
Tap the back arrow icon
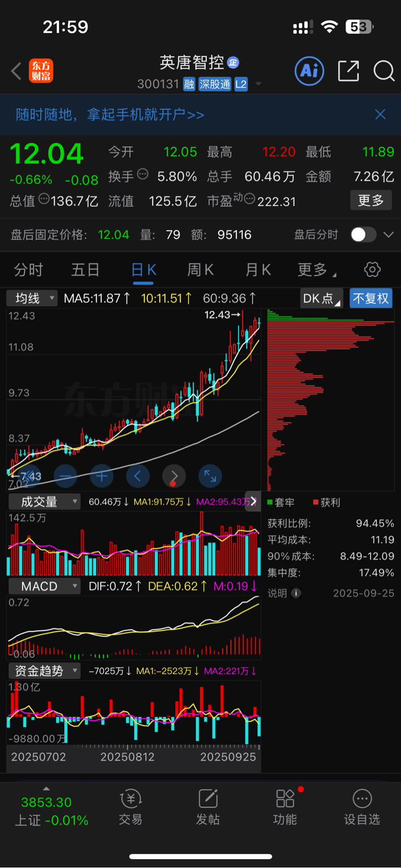click(16, 71)
